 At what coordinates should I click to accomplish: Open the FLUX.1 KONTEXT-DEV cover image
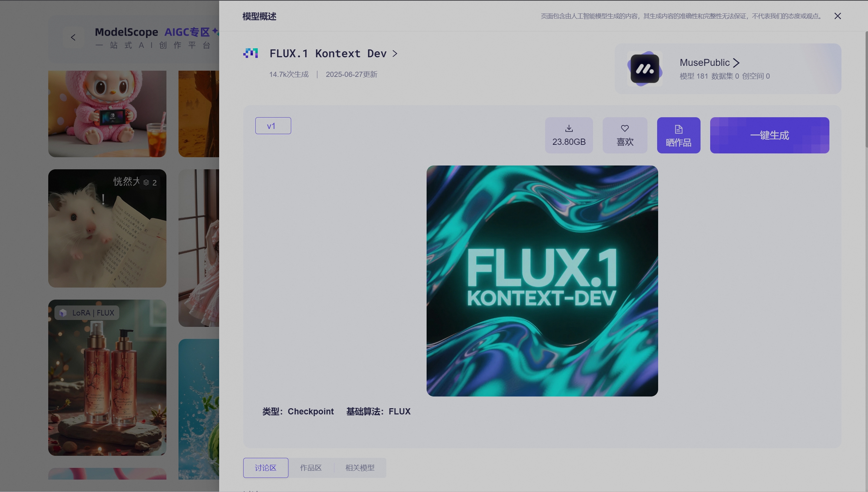tap(542, 281)
